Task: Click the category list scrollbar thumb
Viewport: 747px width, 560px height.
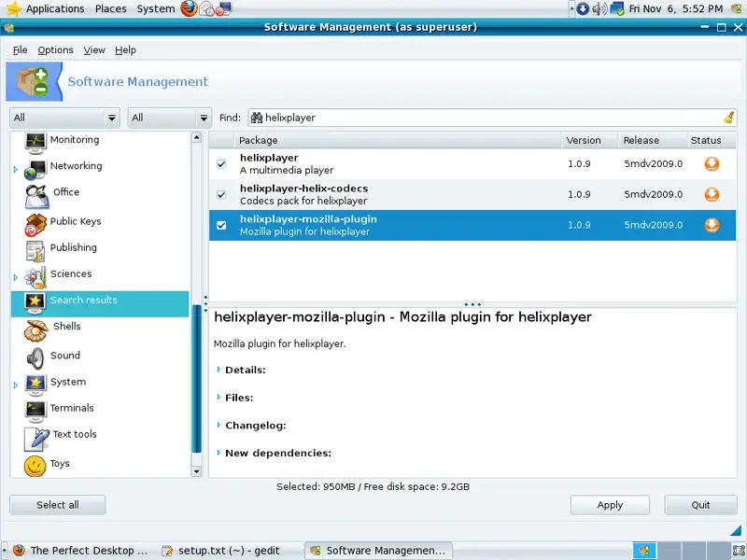Action: coord(197,379)
